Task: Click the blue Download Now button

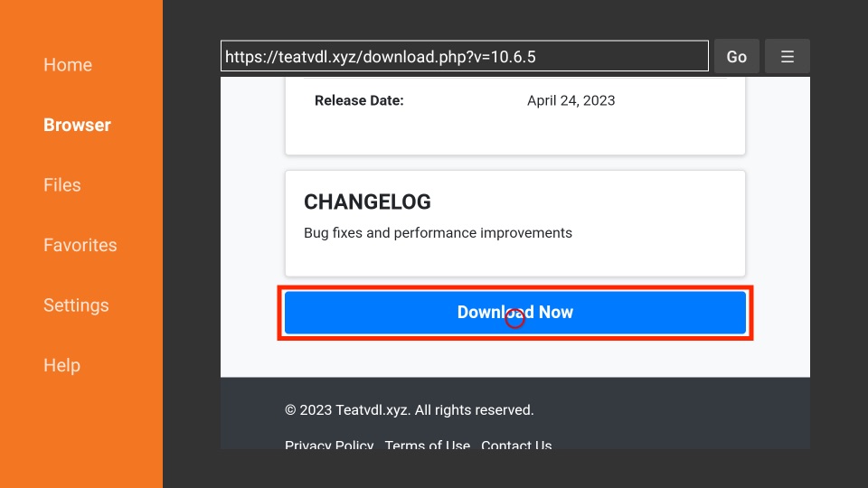Action: tap(514, 313)
